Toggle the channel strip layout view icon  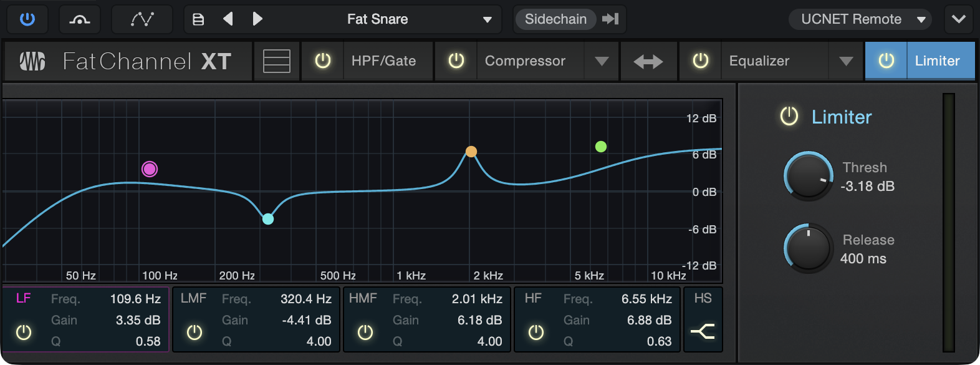[277, 61]
